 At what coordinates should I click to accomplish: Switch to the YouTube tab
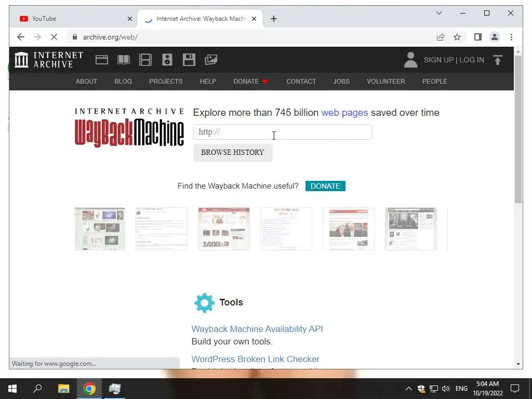tap(72, 19)
